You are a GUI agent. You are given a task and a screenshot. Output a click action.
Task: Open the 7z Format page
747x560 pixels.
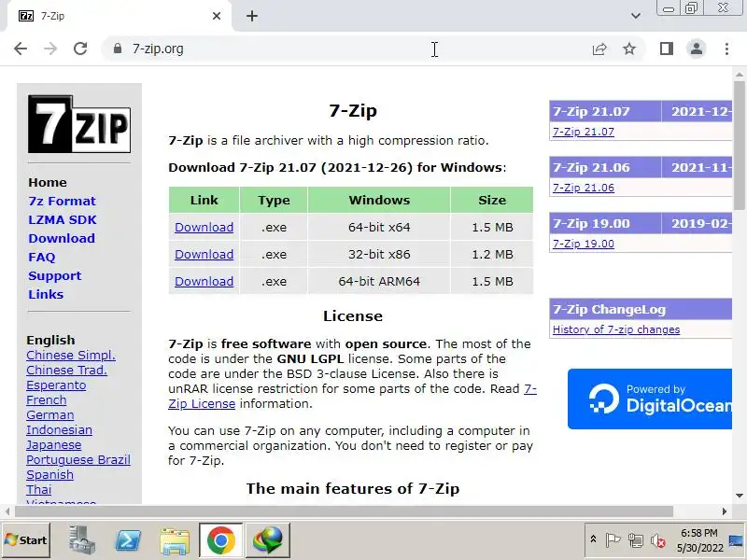click(x=62, y=201)
